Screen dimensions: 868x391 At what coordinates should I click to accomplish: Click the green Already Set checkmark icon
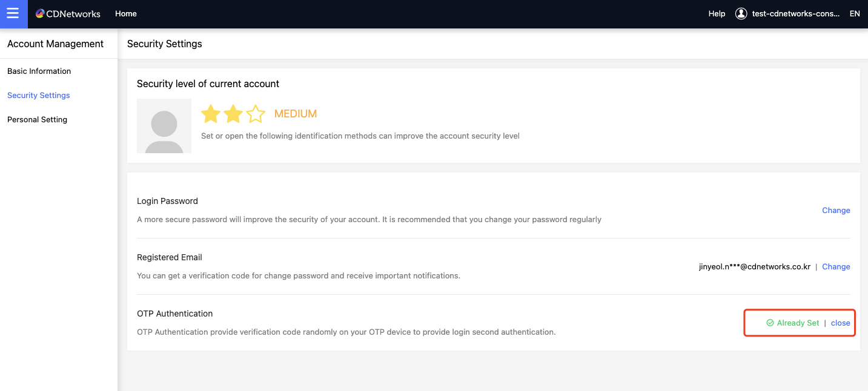pyautogui.click(x=770, y=323)
